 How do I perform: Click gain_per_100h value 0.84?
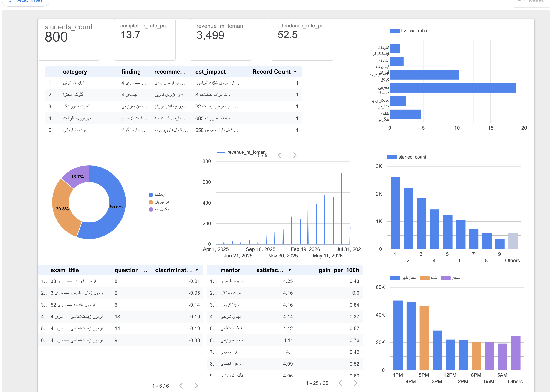click(354, 305)
